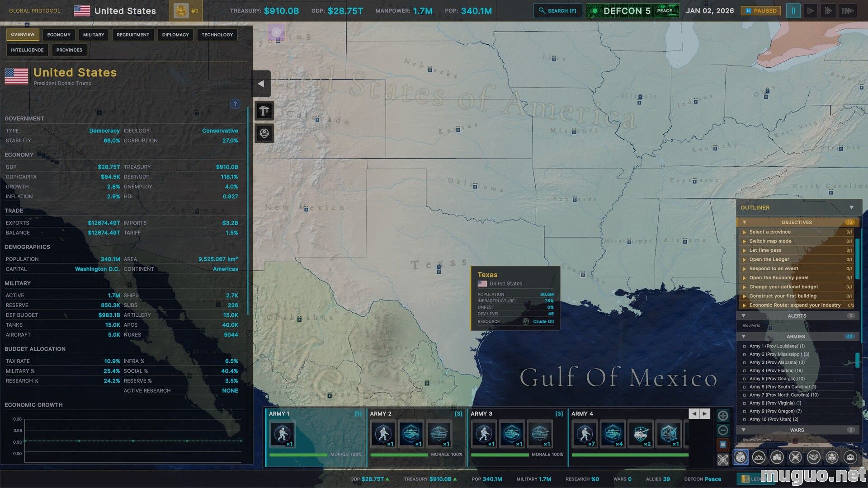
Task: Click tank unit icon in Army 2
Action: (411, 434)
